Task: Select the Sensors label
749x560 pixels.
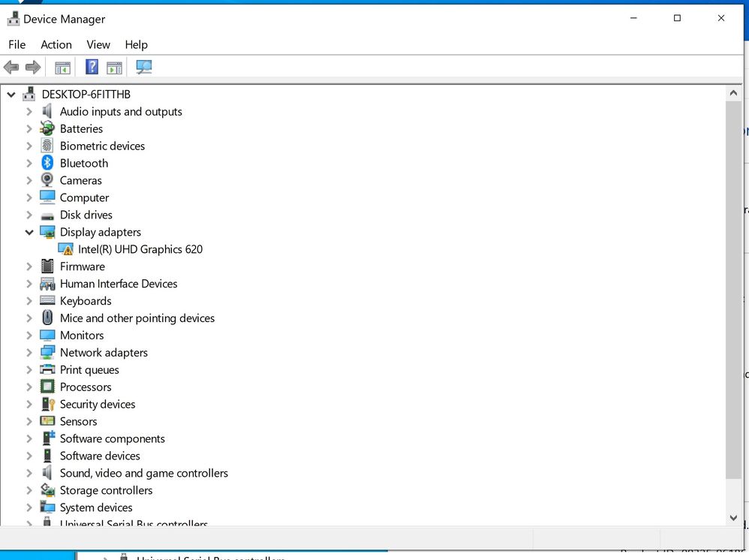Action: tap(78, 421)
